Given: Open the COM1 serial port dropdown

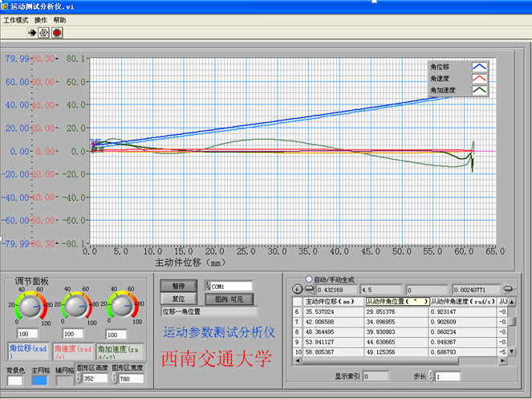Looking at the screenshot, I should (x=229, y=287).
